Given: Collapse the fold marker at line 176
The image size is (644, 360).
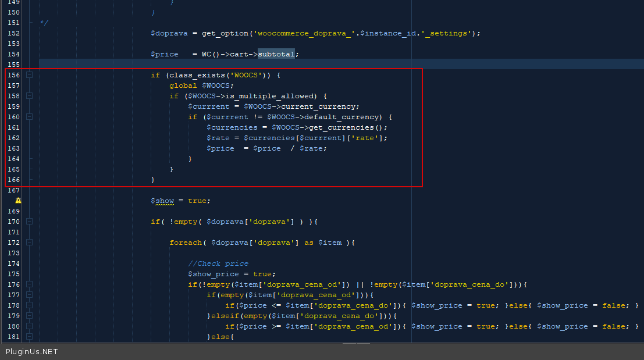Looking at the screenshot, I should tap(30, 284).
